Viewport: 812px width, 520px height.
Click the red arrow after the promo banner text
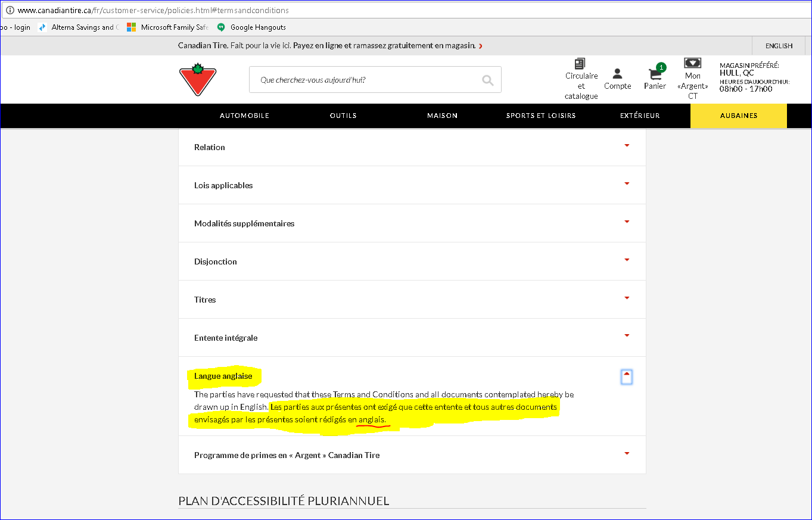480,46
